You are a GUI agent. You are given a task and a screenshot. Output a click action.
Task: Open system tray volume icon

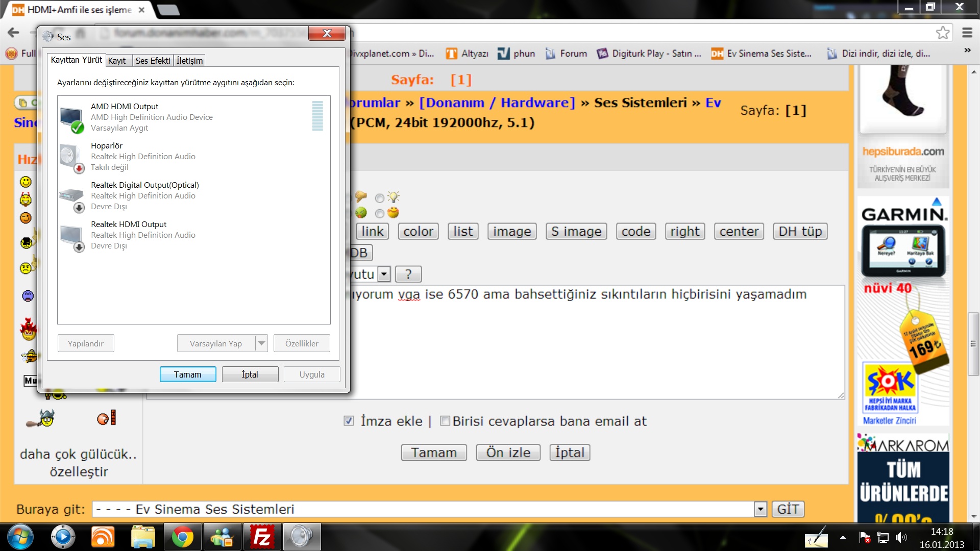point(901,537)
